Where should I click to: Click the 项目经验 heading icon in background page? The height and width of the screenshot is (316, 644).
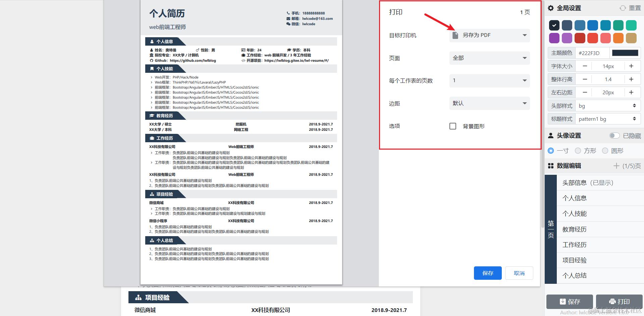[138, 298]
